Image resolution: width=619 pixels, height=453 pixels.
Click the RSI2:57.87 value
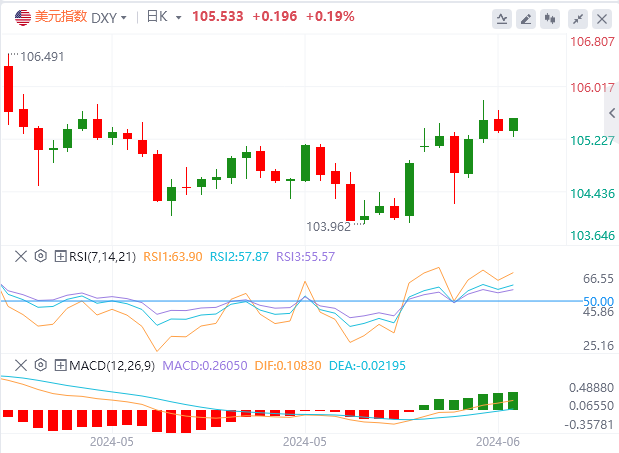click(239, 257)
